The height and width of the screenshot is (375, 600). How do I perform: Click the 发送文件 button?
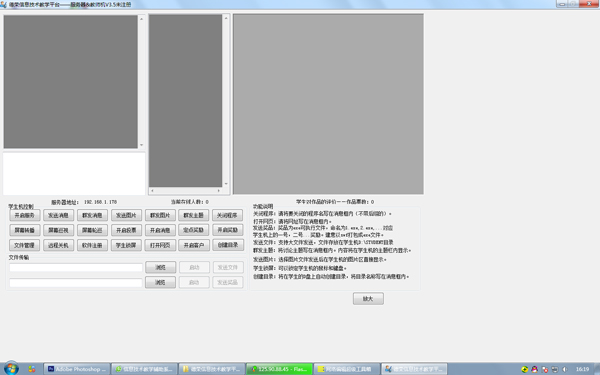(x=228, y=267)
